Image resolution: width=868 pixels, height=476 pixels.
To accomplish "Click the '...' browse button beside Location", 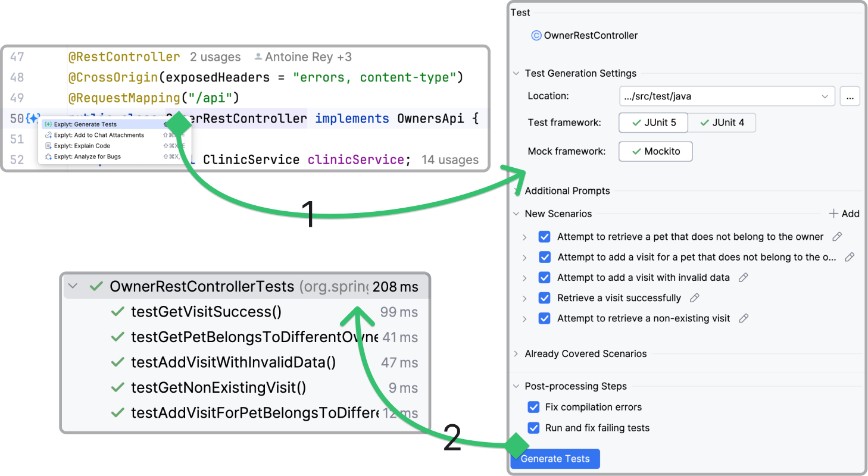I will click(x=850, y=96).
